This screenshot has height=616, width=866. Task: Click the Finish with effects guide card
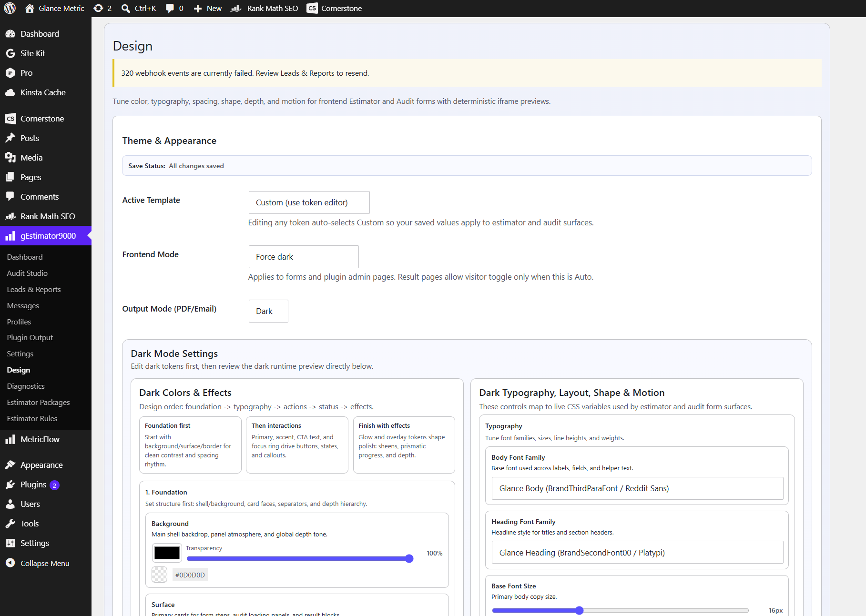pyautogui.click(x=404, y=445)
